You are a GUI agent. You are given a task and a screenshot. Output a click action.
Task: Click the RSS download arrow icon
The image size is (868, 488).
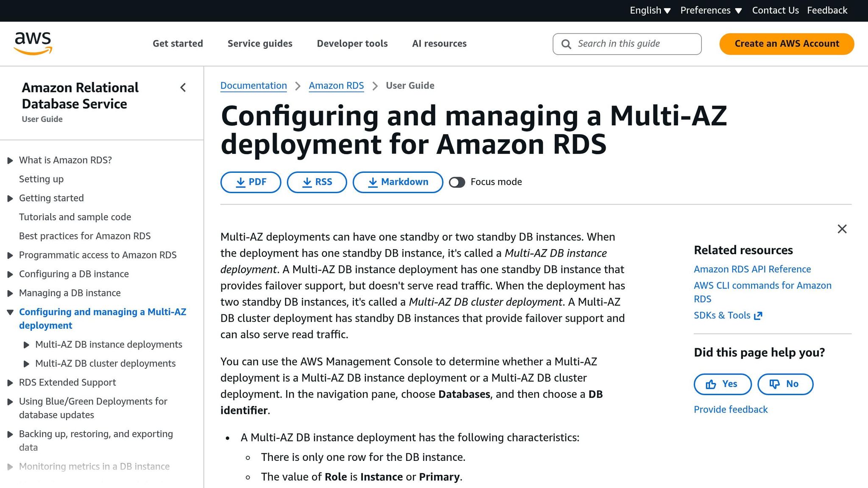pyautogui.click(x=307, y=182)
